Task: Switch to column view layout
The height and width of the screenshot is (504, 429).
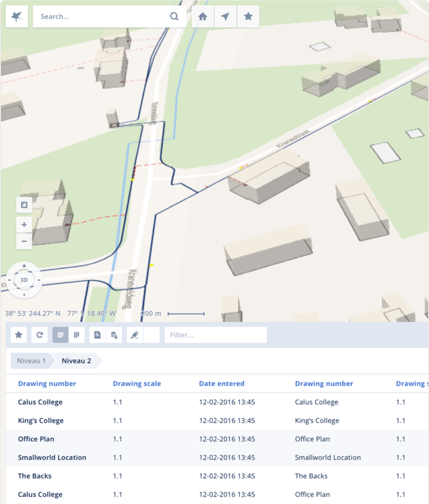Action: pos(76,335)
